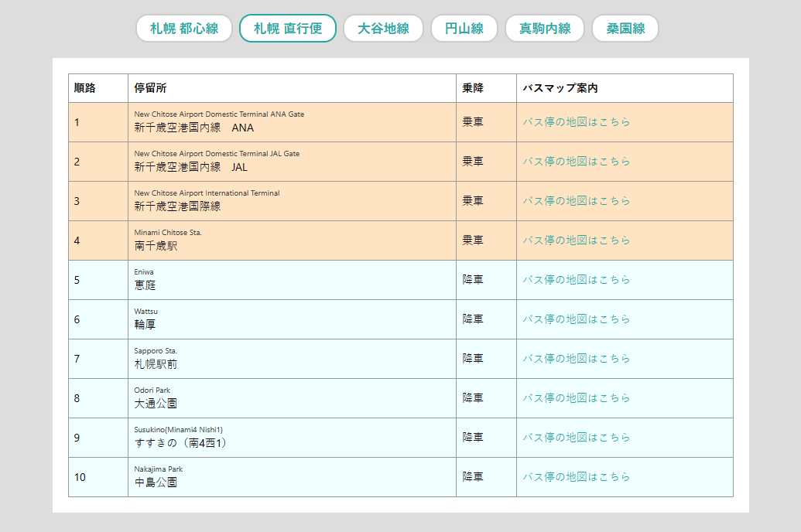Screen dimensions: 801x532
Task: Click the 新千歳空港国内線 JAL stop name
Action: coord(190,167)
